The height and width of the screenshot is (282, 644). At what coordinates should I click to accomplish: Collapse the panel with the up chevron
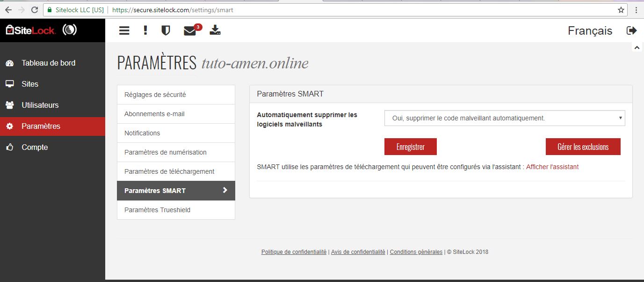[637, 47]
